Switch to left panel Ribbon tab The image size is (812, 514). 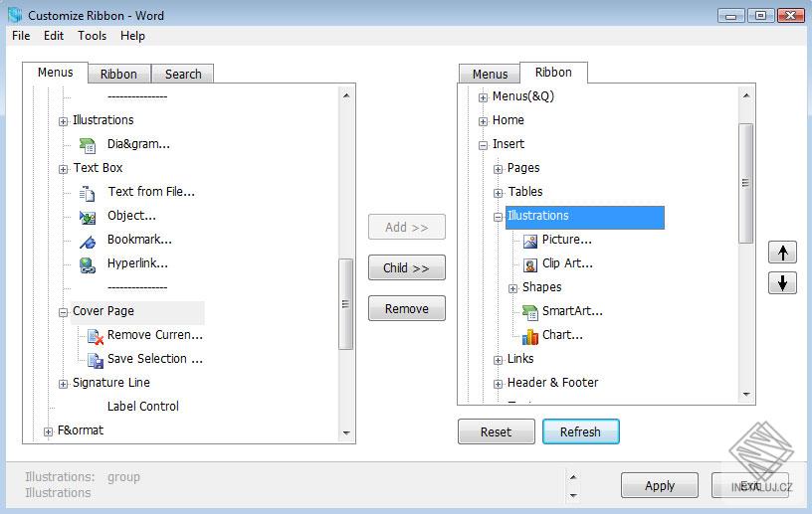(x=119, y=74)
